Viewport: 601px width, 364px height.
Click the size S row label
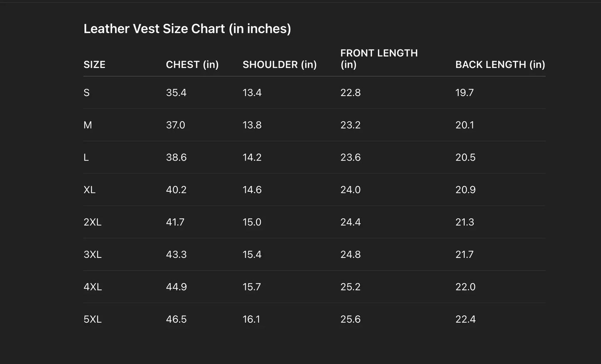87,93
